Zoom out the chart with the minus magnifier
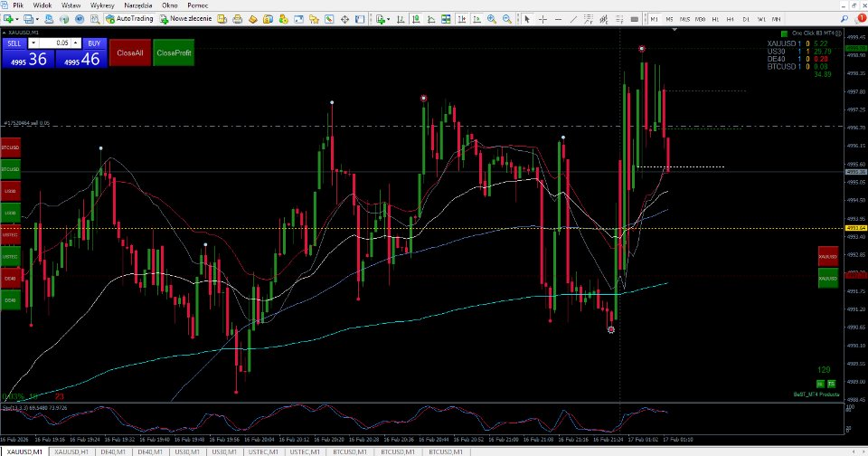Viewport: 868px width, 456px height. (x=506, y=19)
